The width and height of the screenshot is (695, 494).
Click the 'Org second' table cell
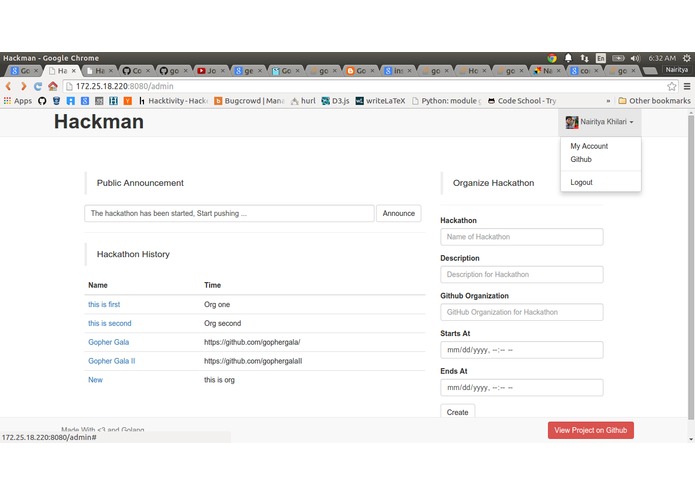click(x=223, y=323)
